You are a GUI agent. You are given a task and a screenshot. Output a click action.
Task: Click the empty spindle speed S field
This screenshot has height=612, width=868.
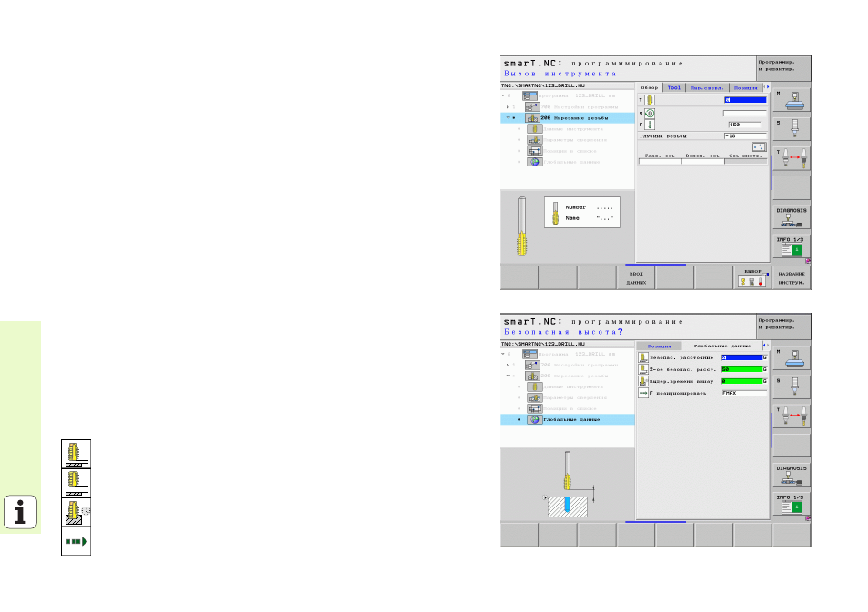click(745, 114)
